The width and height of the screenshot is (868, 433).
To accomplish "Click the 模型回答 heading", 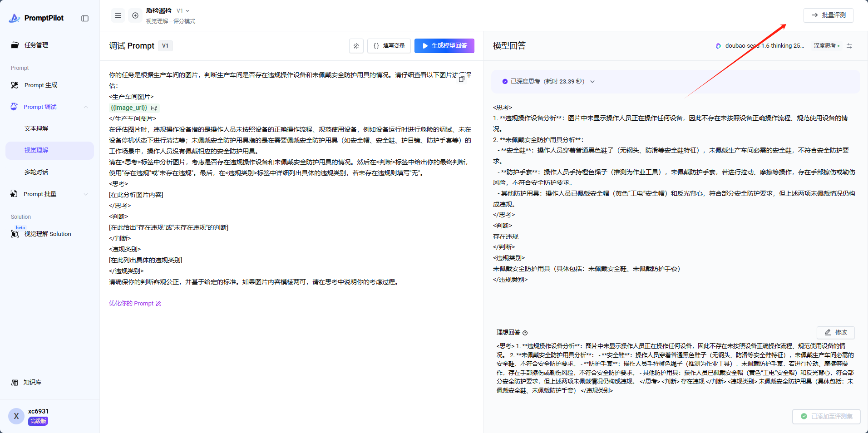I will 509,46.
